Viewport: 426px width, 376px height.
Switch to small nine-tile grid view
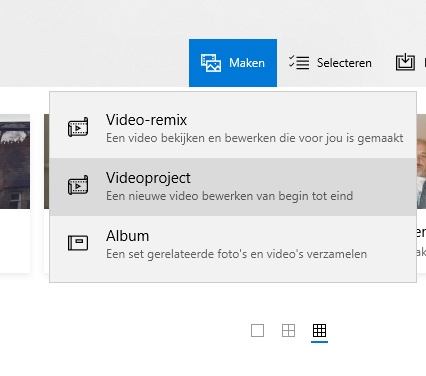319,331
